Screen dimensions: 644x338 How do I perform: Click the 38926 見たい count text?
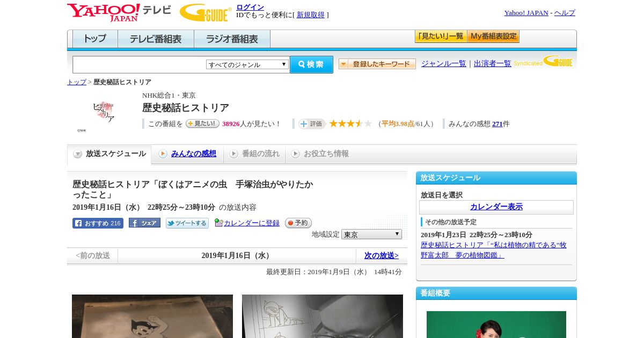coord(231,124)
